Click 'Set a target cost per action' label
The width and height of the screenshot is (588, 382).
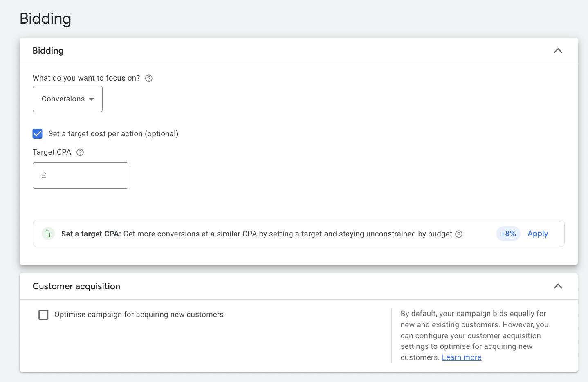pyautogui.click(x=113, y=134)
